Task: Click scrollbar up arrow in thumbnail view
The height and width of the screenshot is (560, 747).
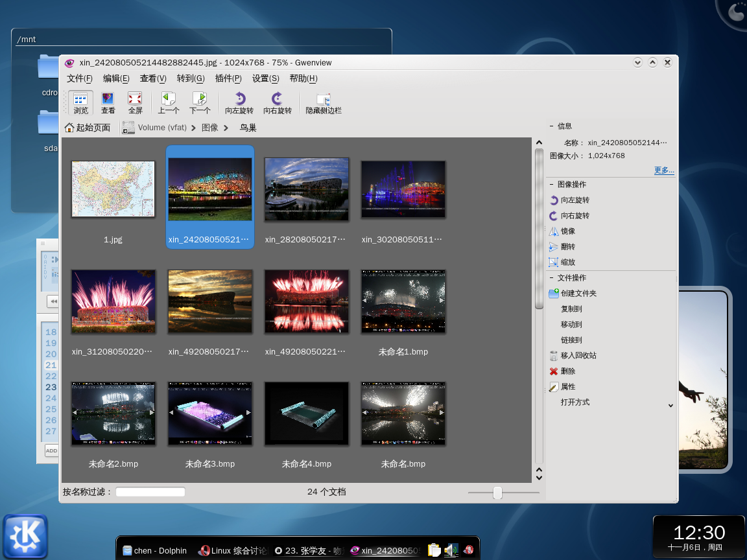Action: 539,143
